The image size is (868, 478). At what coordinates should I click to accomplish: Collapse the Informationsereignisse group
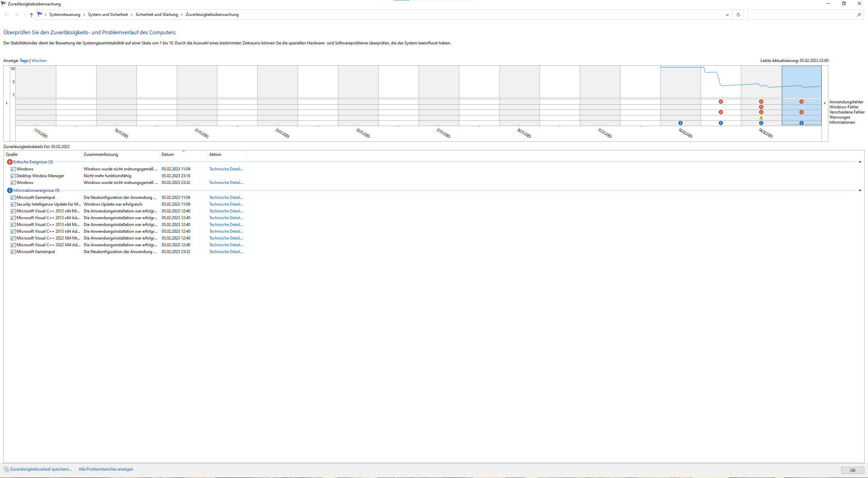click(860, 190)
